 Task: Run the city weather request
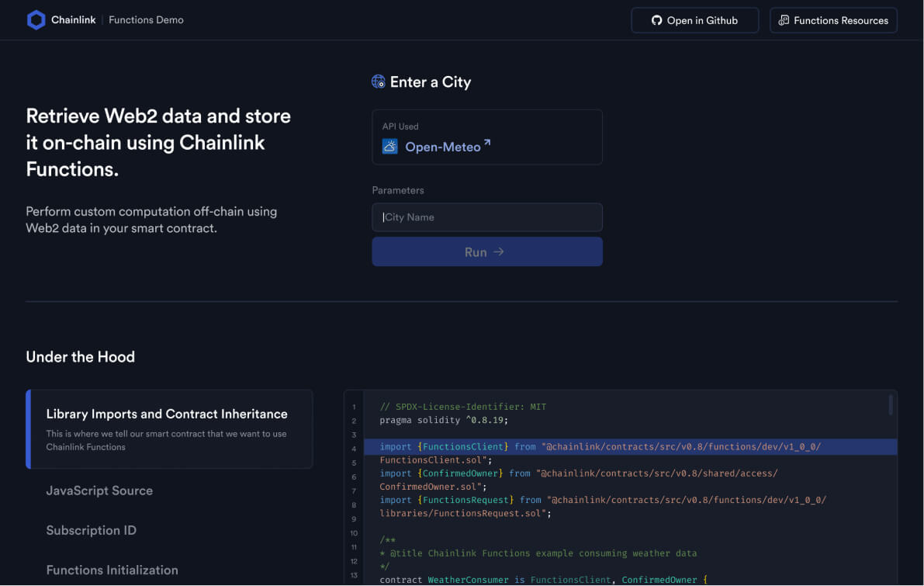pos(486,251)
